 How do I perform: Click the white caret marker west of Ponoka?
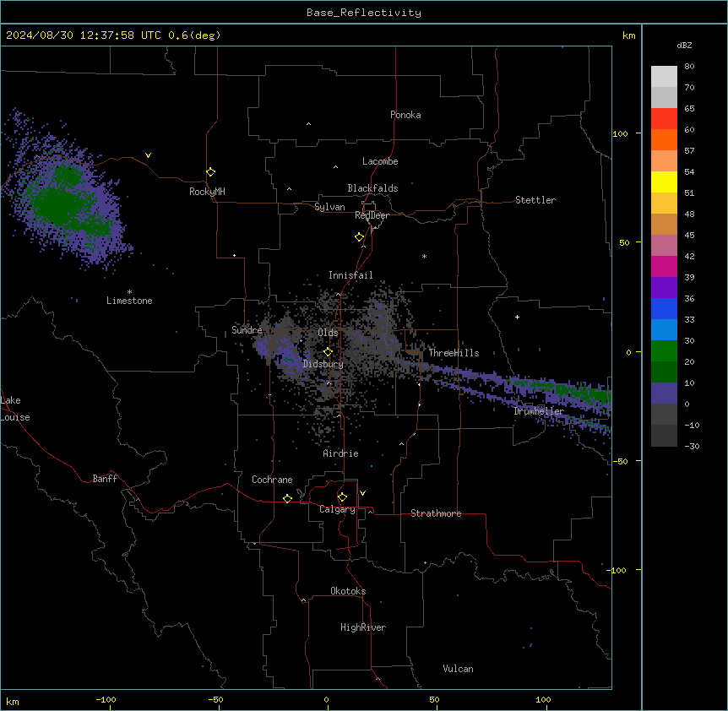[x=308, y=124]
